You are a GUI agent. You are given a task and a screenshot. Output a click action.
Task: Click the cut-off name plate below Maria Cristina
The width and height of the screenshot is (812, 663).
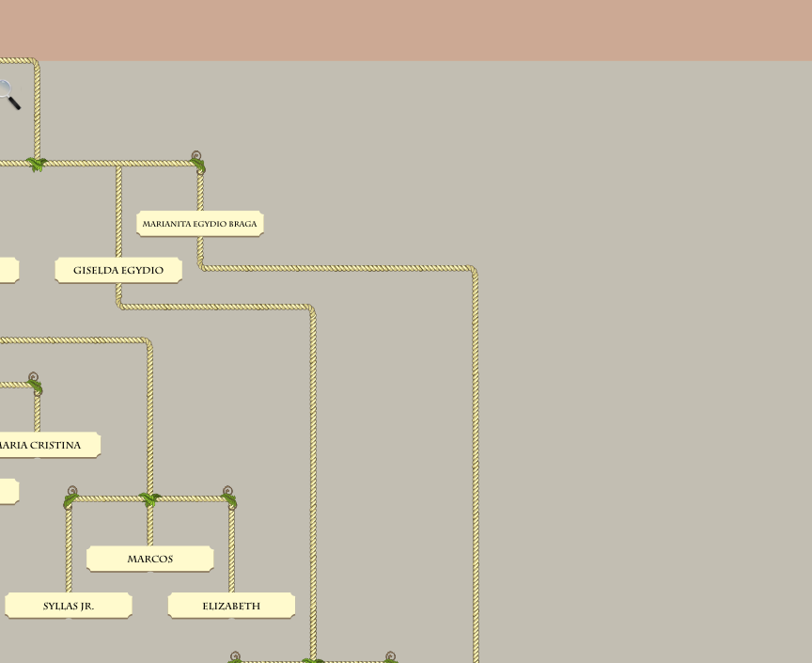8,492
